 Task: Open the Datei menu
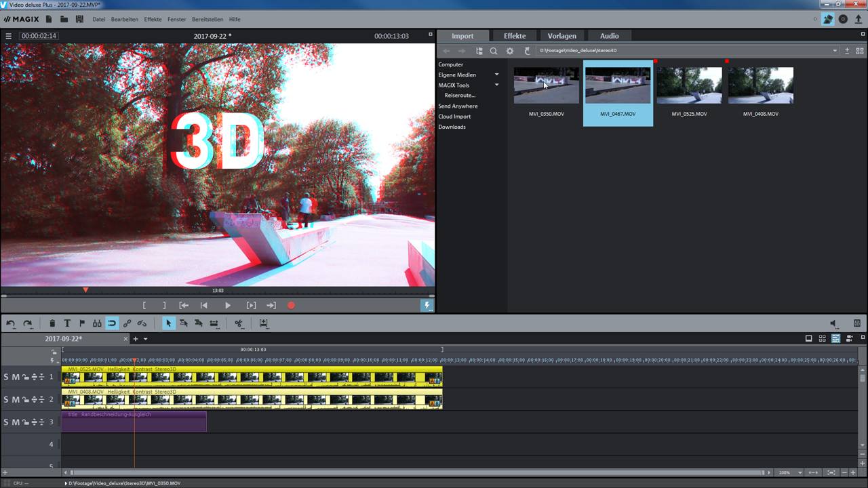[99, 19]
